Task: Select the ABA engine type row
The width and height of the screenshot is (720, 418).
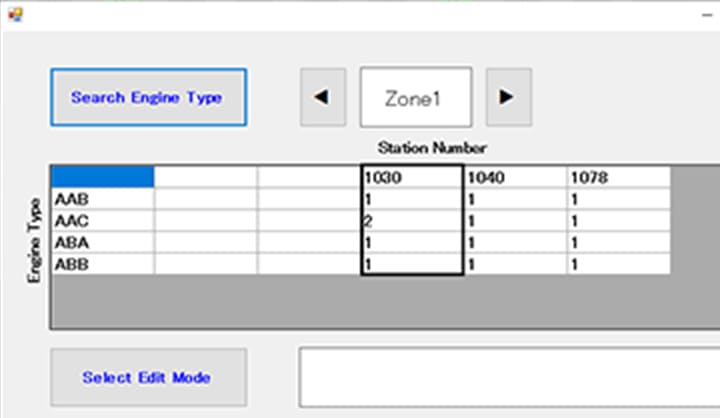Action: point(102,243)
